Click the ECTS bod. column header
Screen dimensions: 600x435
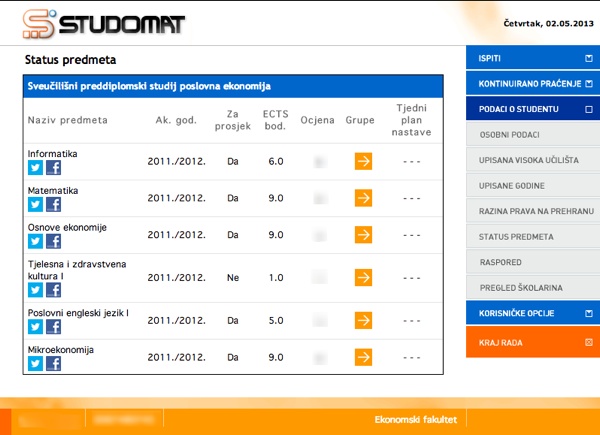(276, 120)
